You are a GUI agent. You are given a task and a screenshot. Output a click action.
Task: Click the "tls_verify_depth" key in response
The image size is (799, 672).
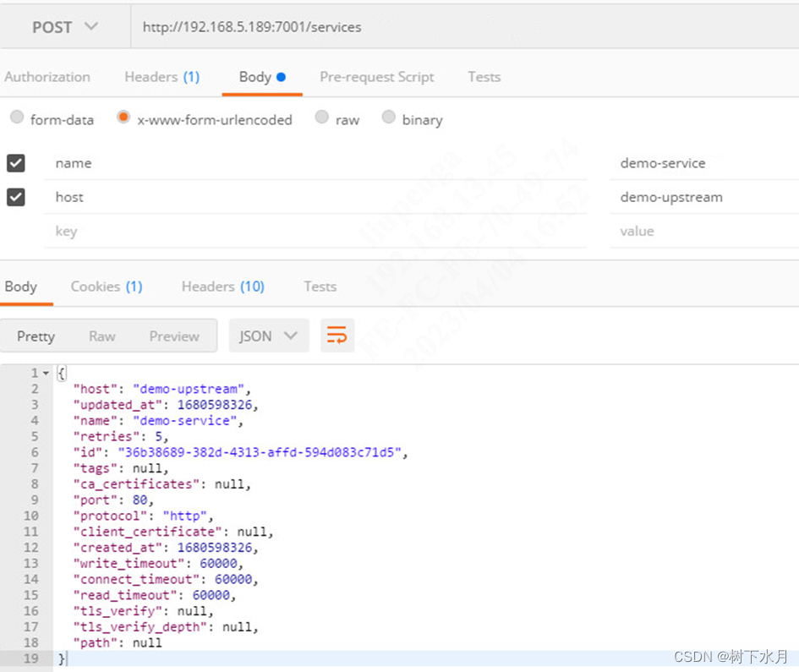[140, 626]
